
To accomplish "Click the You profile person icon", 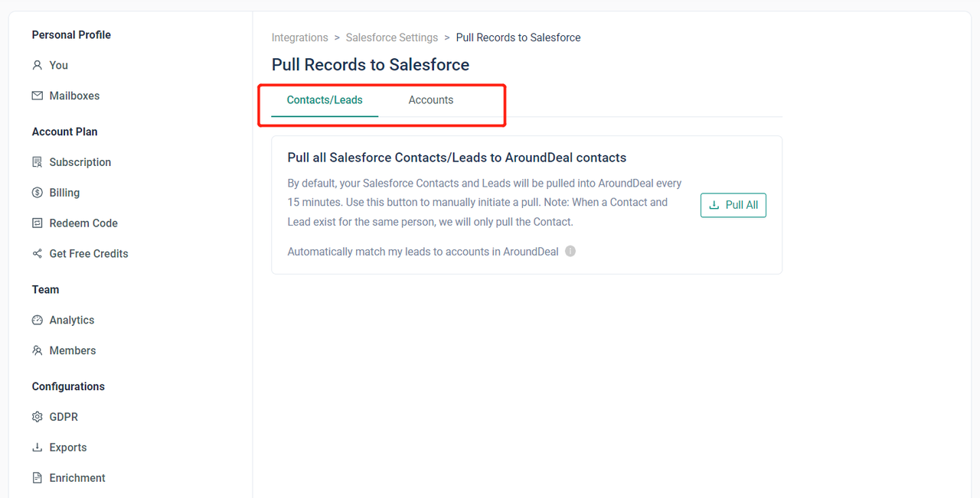I will tap(37, 66).
